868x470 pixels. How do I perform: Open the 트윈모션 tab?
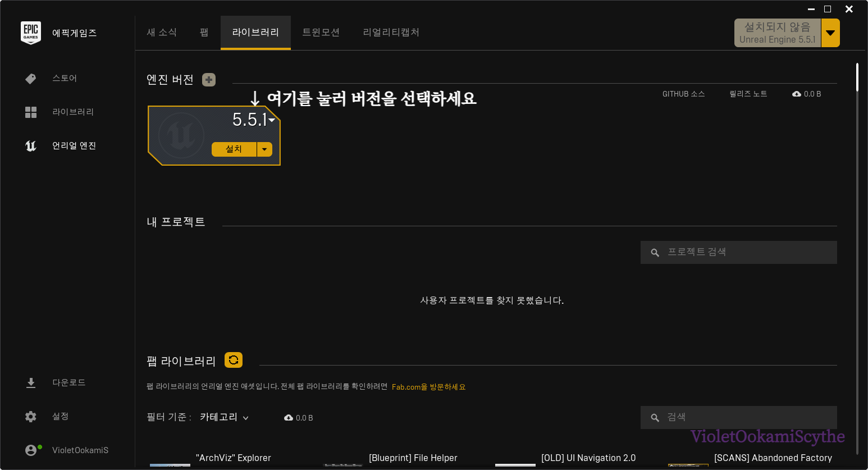point(321,33)
